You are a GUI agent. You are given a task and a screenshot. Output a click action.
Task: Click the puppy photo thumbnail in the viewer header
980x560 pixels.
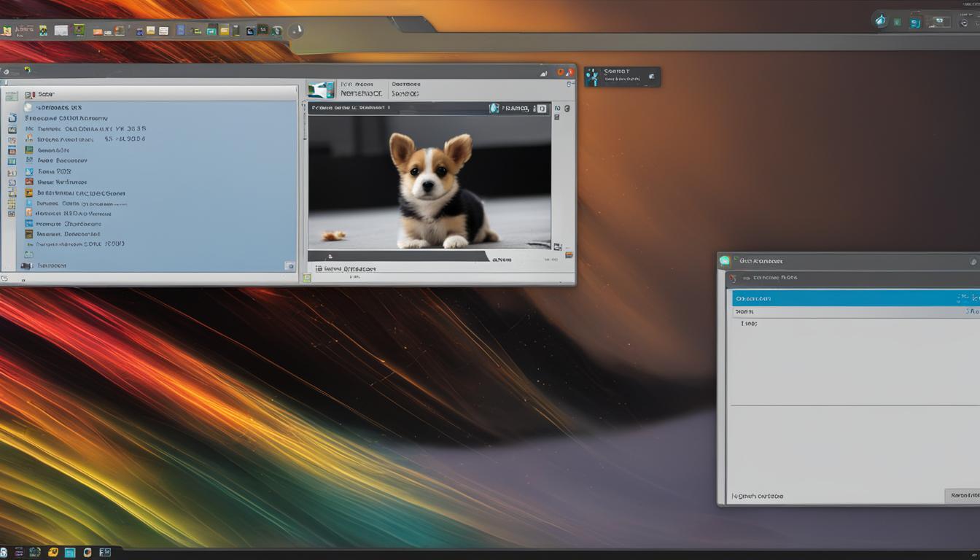tap(323, 88)
